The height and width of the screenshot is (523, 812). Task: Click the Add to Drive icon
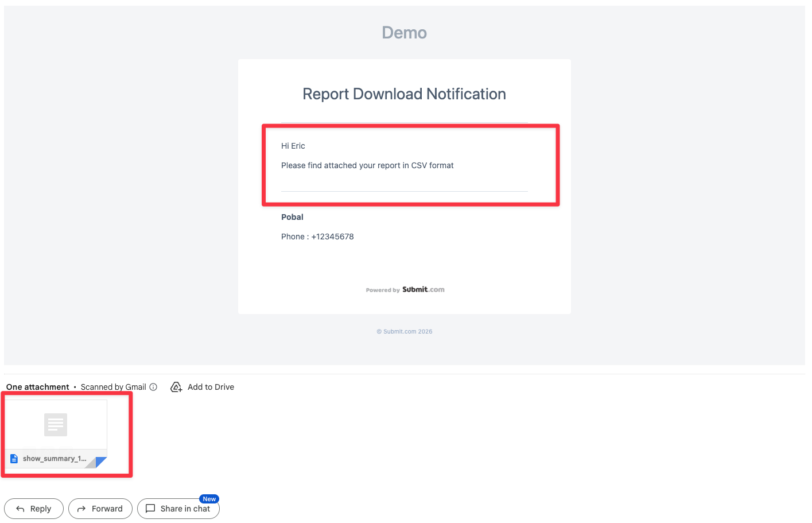(176, 387)
